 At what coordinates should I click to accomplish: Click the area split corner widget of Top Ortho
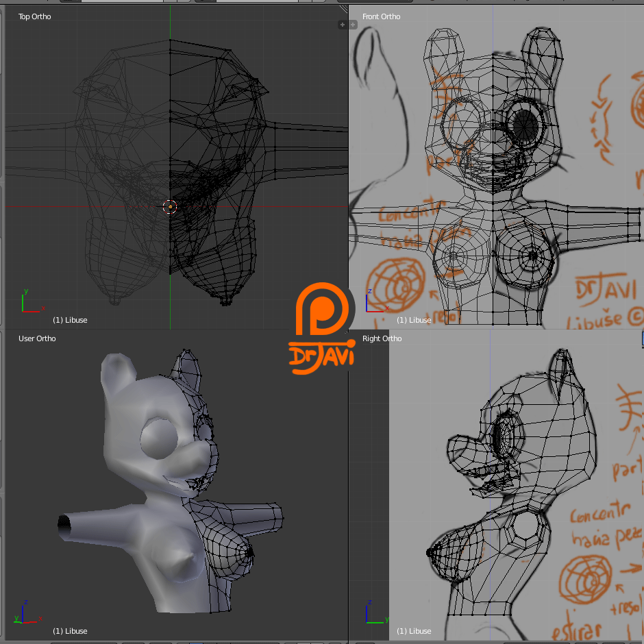coord(343,9)
